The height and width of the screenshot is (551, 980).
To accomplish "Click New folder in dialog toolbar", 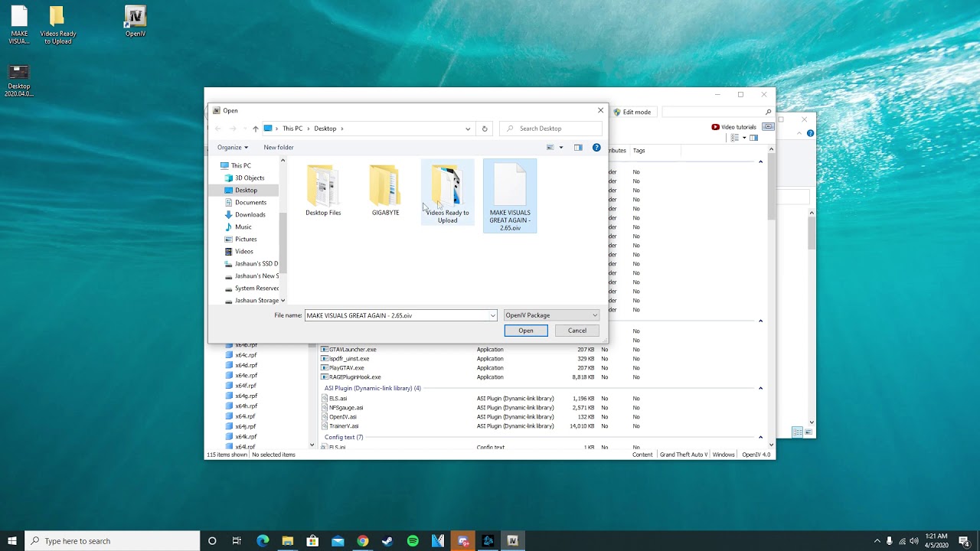I will click(279, 147).
